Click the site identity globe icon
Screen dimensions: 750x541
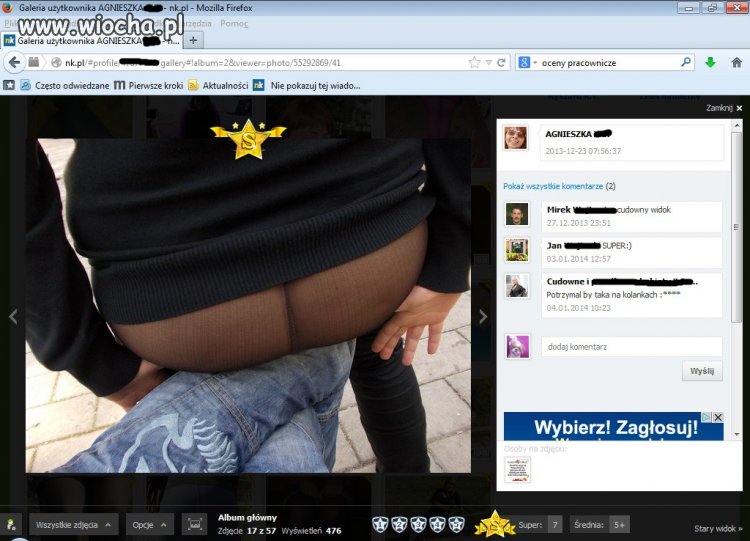pyautogui.click(x=56, y=63)
